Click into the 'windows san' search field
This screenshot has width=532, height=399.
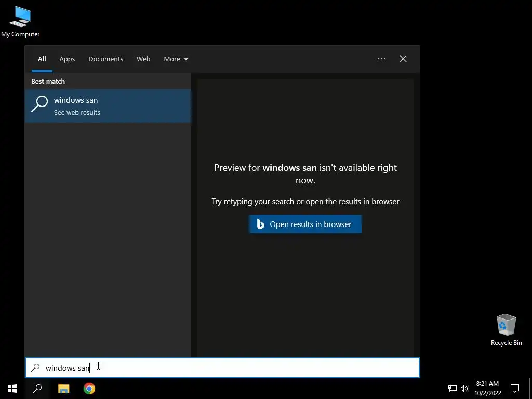[x=222, y=368]
